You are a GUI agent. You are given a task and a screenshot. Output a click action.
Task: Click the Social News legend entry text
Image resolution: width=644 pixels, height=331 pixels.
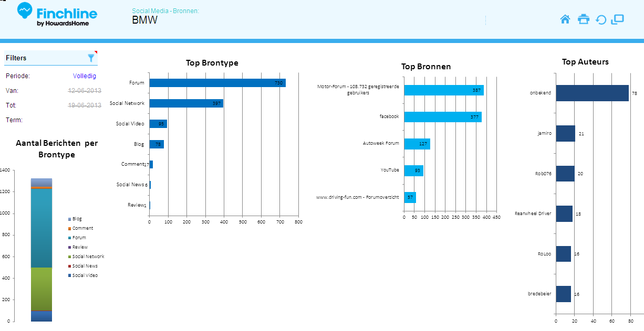[x=85, y=266]
